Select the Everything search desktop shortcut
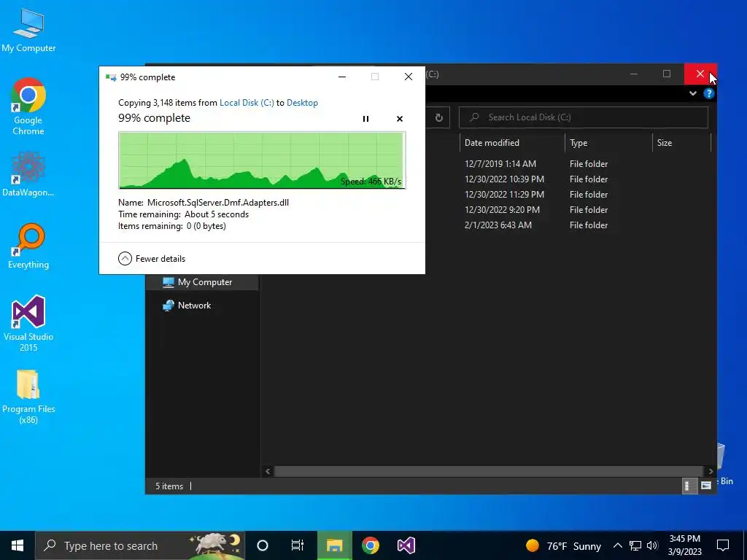 (x=28, y=246)
